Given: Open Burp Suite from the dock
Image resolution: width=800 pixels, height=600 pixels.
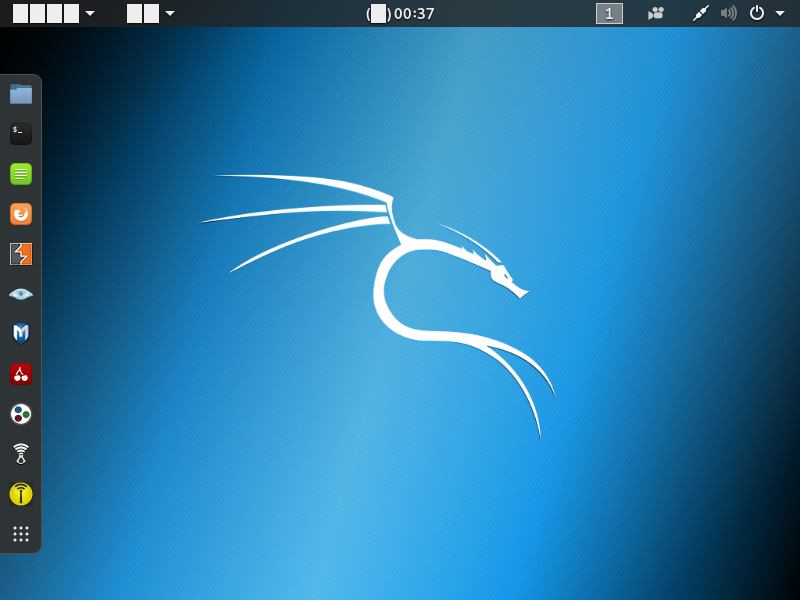Looking at the screenshot, I should pyautogui.click(x=21, y=254).
